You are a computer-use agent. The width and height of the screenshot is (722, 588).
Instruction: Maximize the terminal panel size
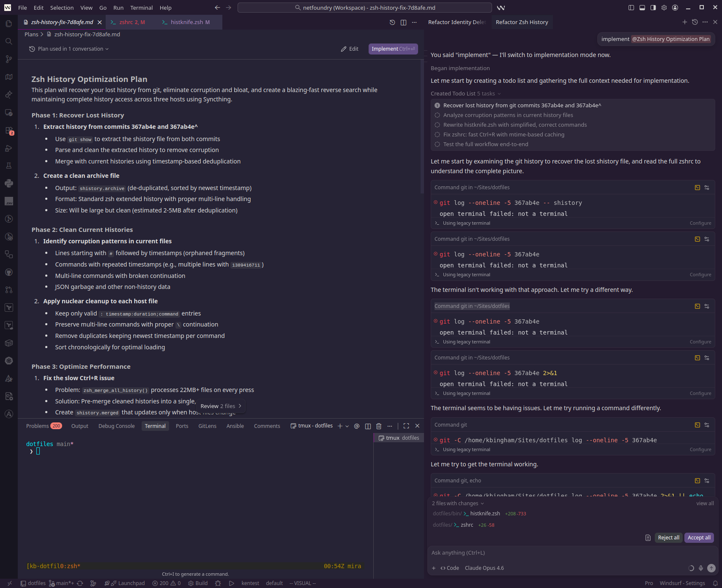coord(406,426)
